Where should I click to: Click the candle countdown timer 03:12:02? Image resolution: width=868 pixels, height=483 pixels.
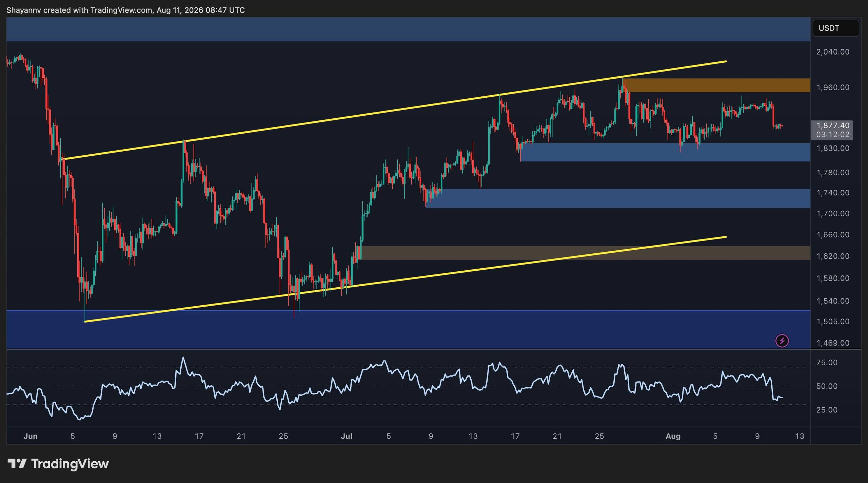(x=832, y=135)
